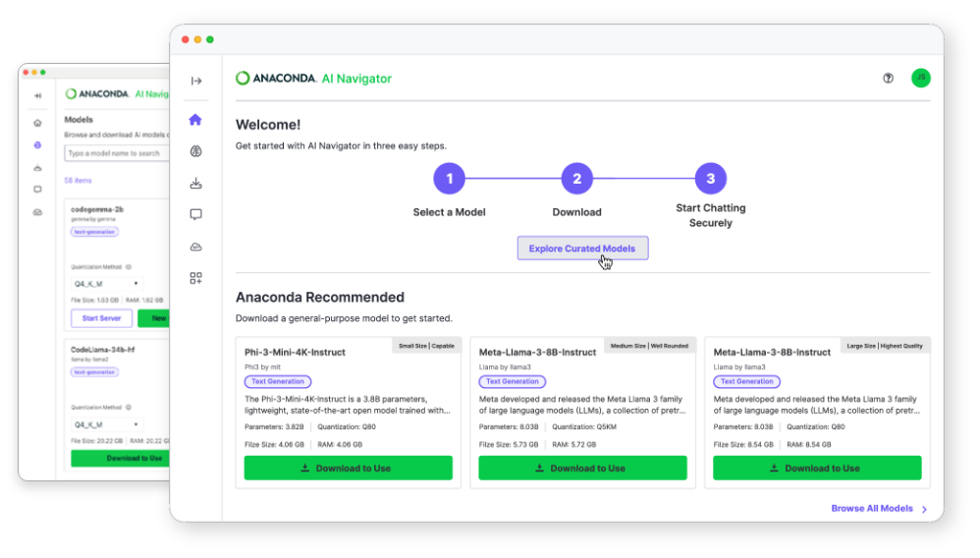The image size is (980, 558).
Task: Click green New button on codegemma-2b card
Action: click(x=154, y=318)
